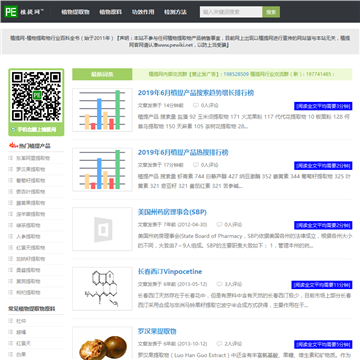Open the 罗汉果提取物 article title
The image size is (360, 360).
157,331
